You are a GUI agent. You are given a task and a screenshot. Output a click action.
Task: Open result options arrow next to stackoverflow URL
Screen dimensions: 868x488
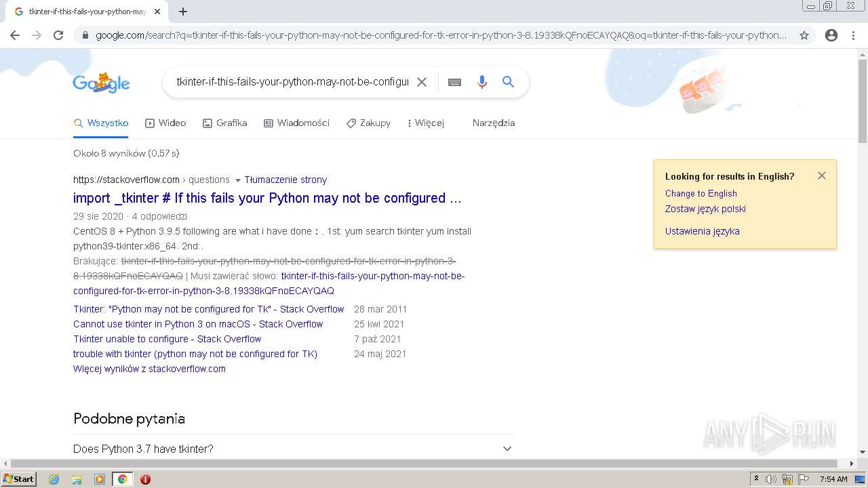237,180
